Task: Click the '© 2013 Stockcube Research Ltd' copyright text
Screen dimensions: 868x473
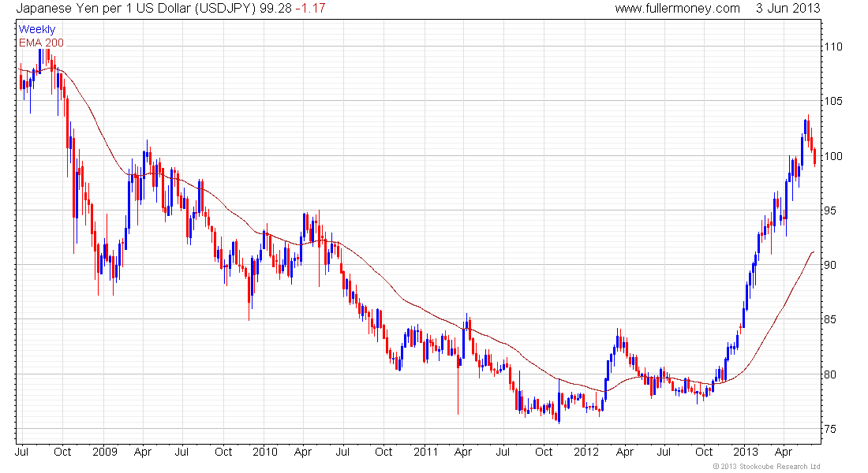Action: click(x=766, y=467)
